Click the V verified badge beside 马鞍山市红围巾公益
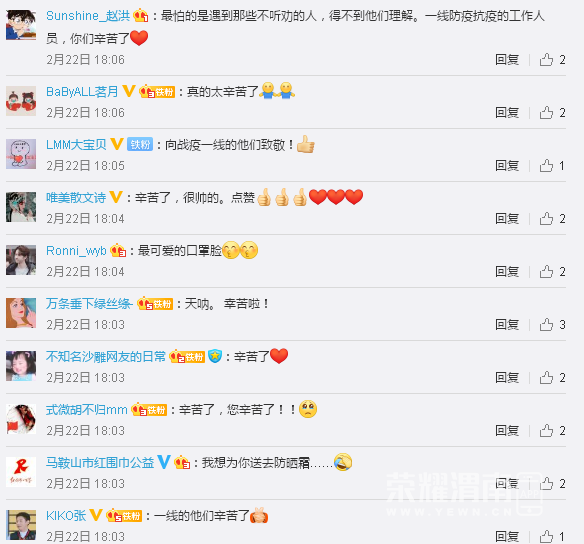Image resolution: width=584 pixels, height=544 pixels. pyautogui.click(x=164, y=462)
